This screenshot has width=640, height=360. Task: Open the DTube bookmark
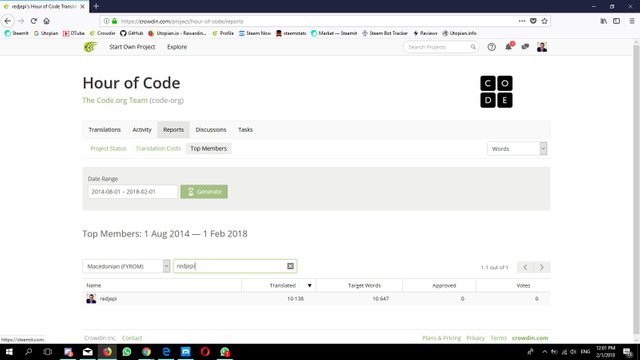point(74,33)
